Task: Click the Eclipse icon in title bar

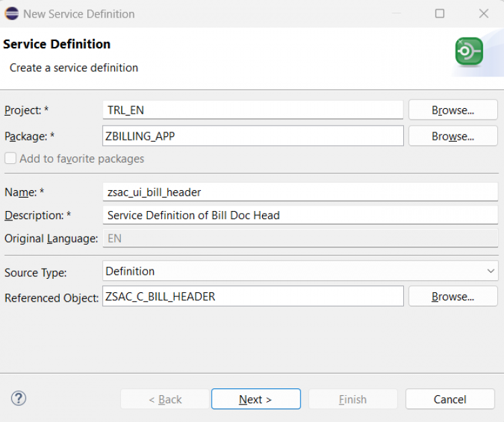Action: point(12,13)
